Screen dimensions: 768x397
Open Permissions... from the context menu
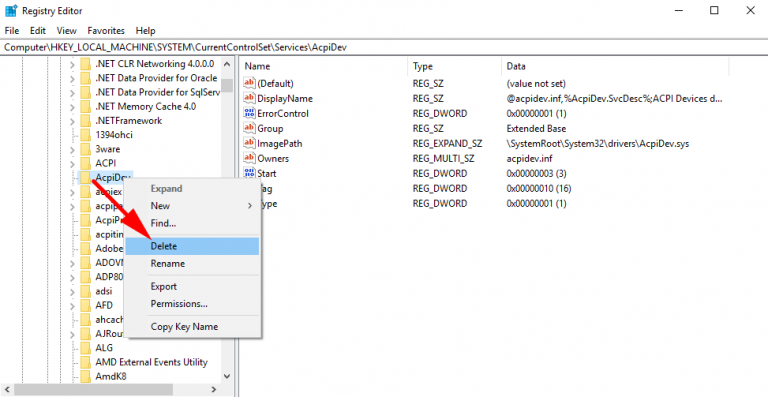tap(192, 304)
